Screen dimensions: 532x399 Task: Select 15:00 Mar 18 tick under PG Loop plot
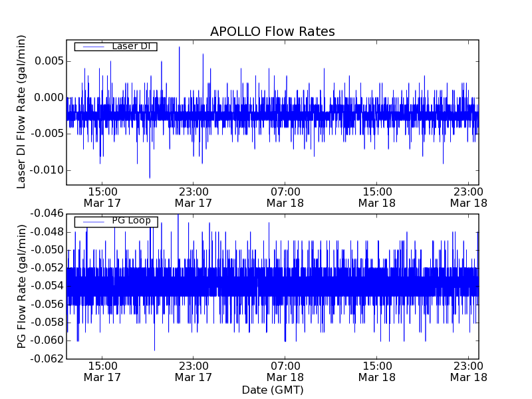coord(377,371)
